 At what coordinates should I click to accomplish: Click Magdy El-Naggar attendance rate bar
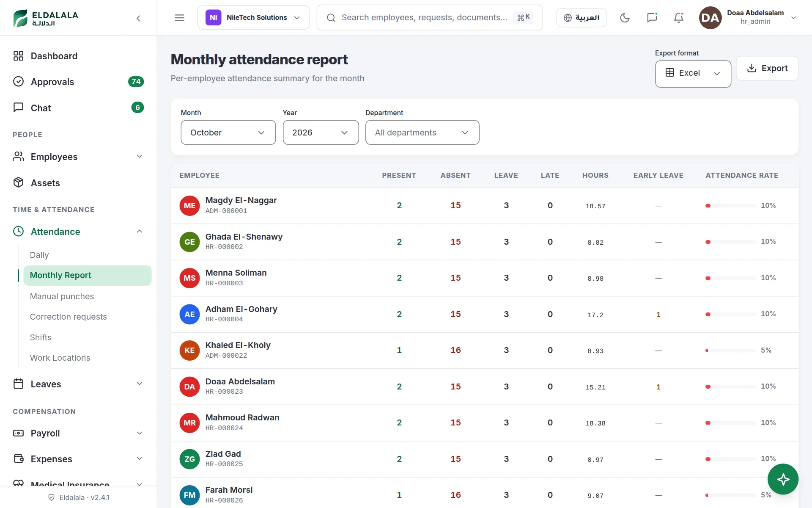[x=730, y=206]
